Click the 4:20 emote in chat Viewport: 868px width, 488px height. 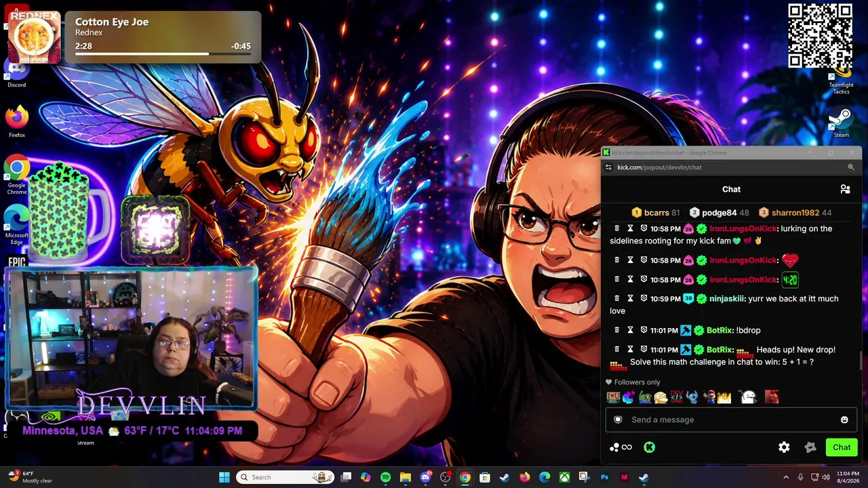coord(790,279)
